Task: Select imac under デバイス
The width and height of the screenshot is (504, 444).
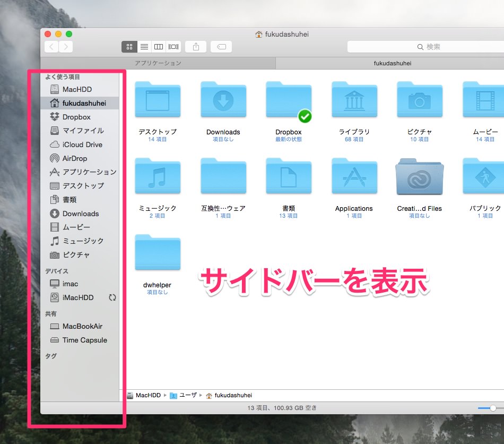Action: 80,284
